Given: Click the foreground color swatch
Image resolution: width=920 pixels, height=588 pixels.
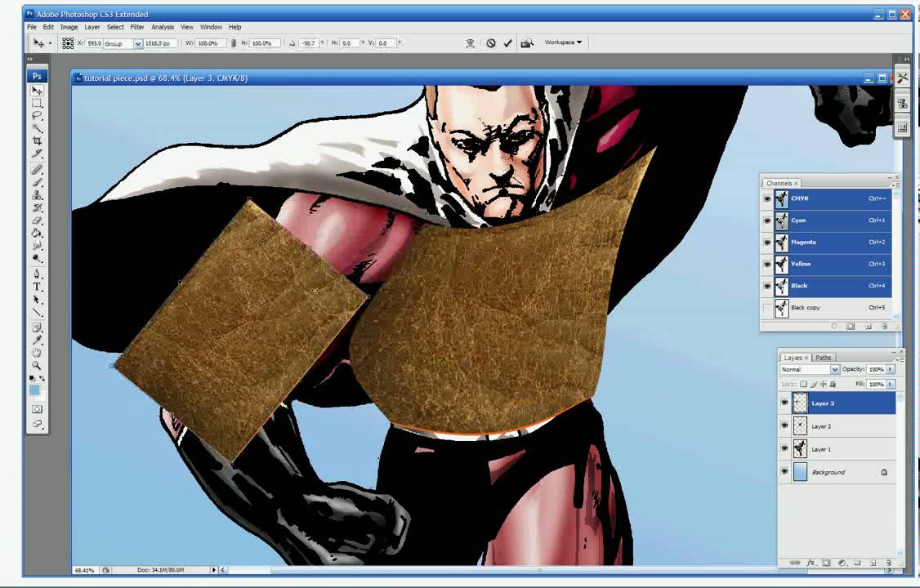Looking at the screenshot, I should point(34,390).
